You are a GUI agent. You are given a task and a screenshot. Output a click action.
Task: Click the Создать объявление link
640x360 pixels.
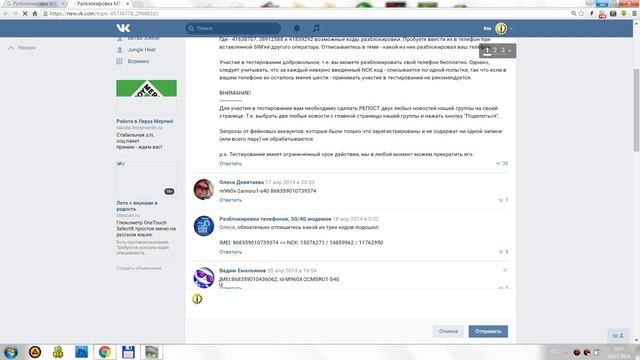tap(139, 268)
